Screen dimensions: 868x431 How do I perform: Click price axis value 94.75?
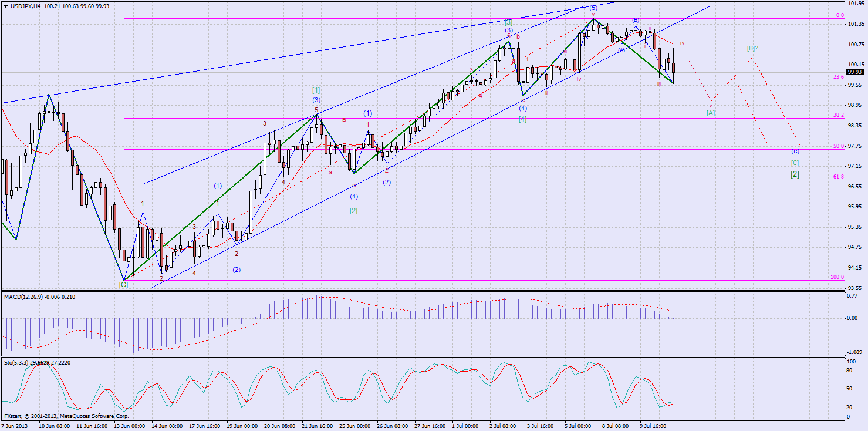(855, 247)
